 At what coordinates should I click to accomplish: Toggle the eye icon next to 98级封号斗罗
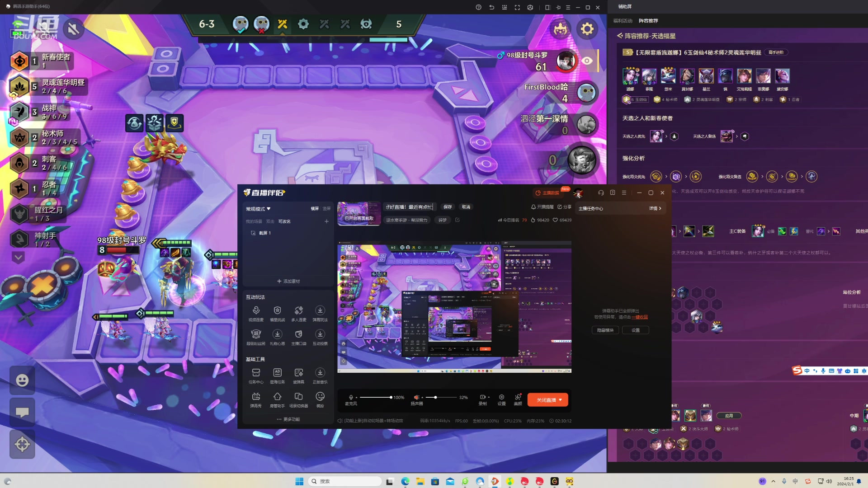pos(587,61)
